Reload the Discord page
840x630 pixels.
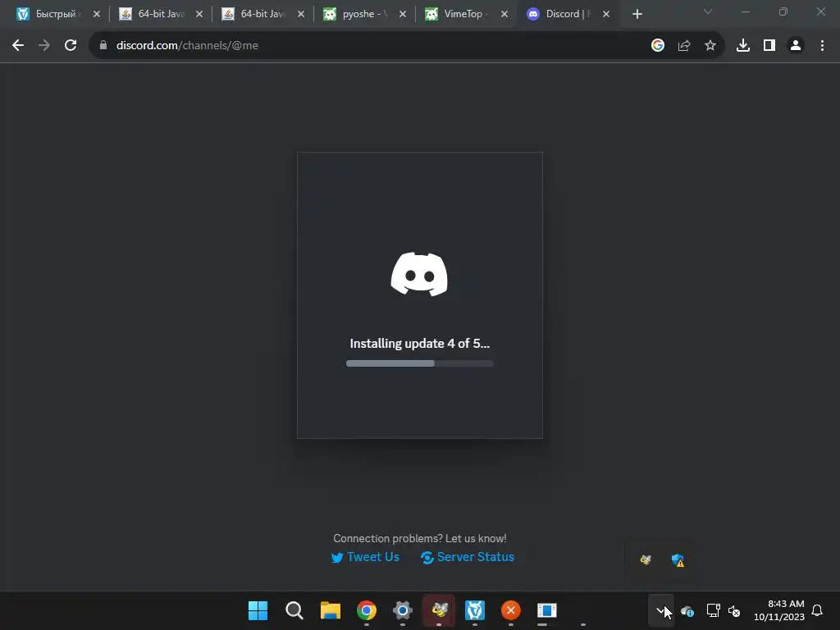click(71, 46)
